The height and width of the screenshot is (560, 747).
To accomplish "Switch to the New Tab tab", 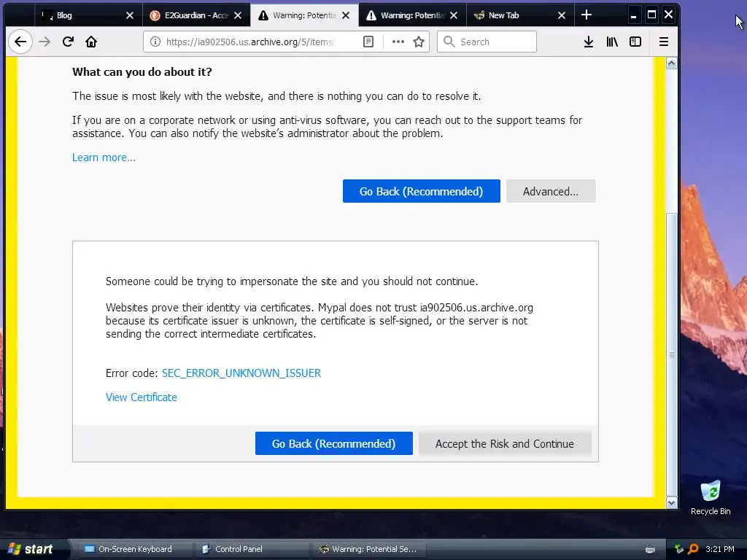I will (x=520, y=15).
